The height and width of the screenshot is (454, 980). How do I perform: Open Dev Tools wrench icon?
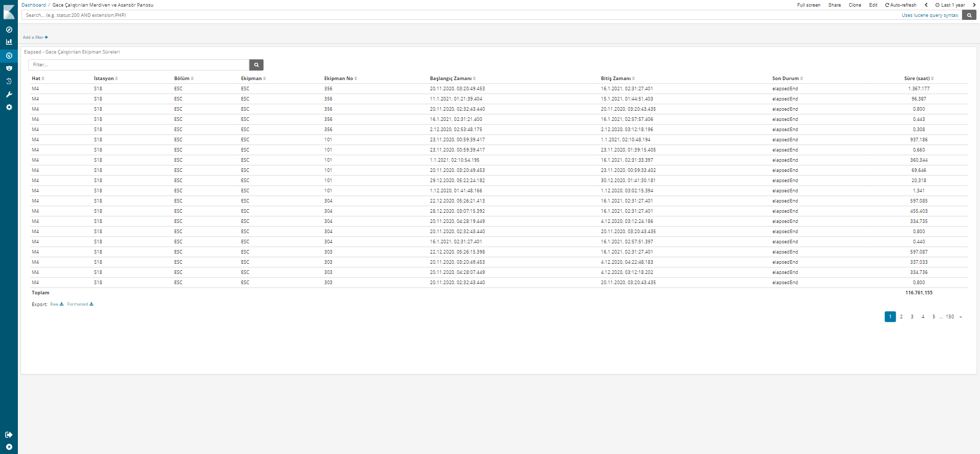(x=9, y=94)
